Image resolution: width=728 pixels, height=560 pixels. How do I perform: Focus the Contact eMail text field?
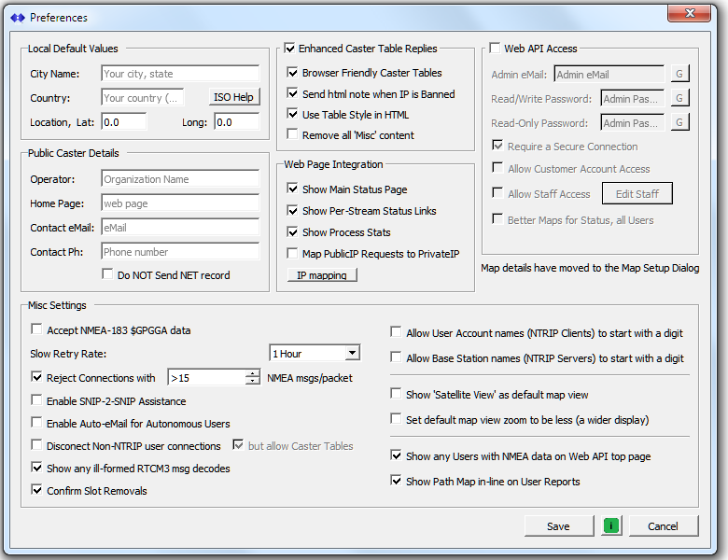[x=179, y=227]
